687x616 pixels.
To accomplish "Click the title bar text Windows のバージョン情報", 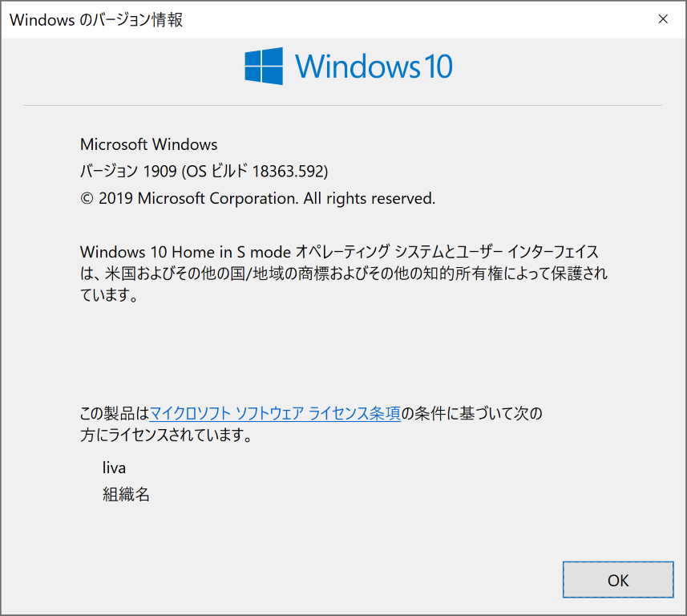I will [x=96, y=20].
